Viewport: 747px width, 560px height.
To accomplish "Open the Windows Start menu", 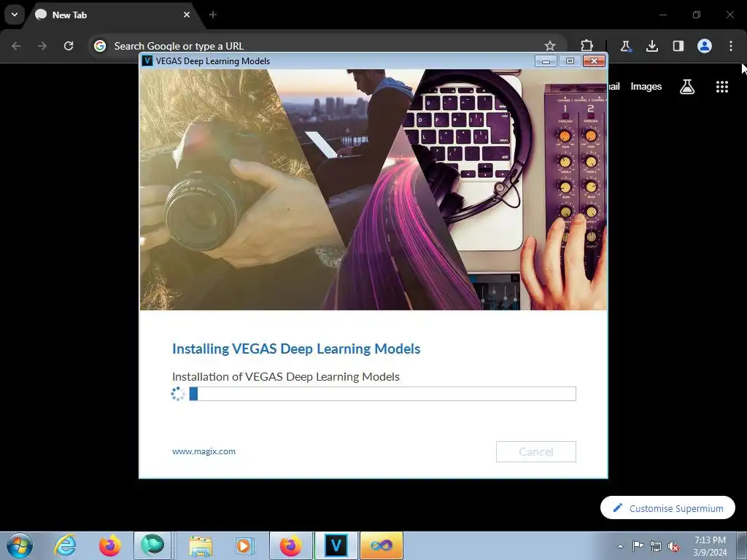I will click(x=20, y=545).
